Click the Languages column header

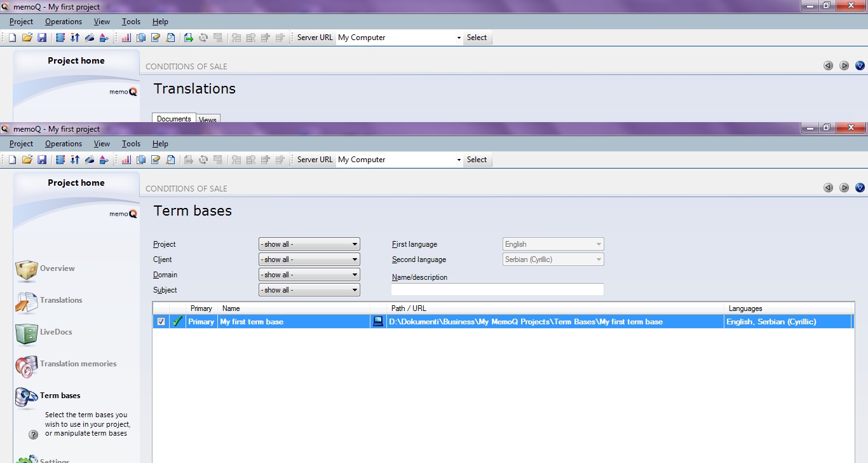click(x=789, y=308)
